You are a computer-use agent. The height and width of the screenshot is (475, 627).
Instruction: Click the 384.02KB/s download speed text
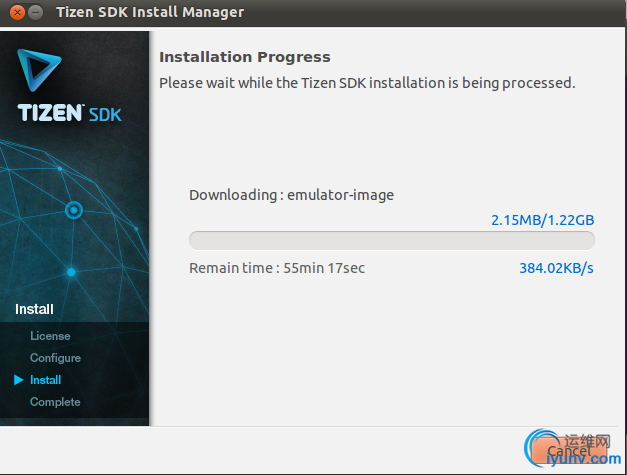(x=556, y=268)
